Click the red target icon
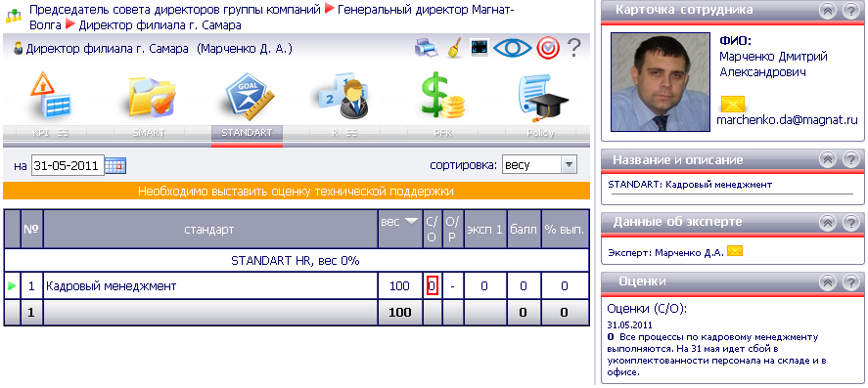Viewport: 868px width, 388px height. [548, 48]
